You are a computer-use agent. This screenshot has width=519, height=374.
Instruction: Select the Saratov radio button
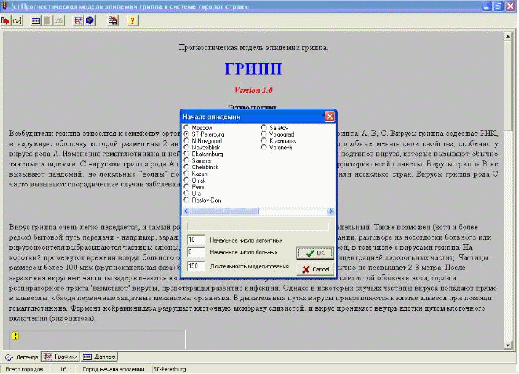point(264,127)
